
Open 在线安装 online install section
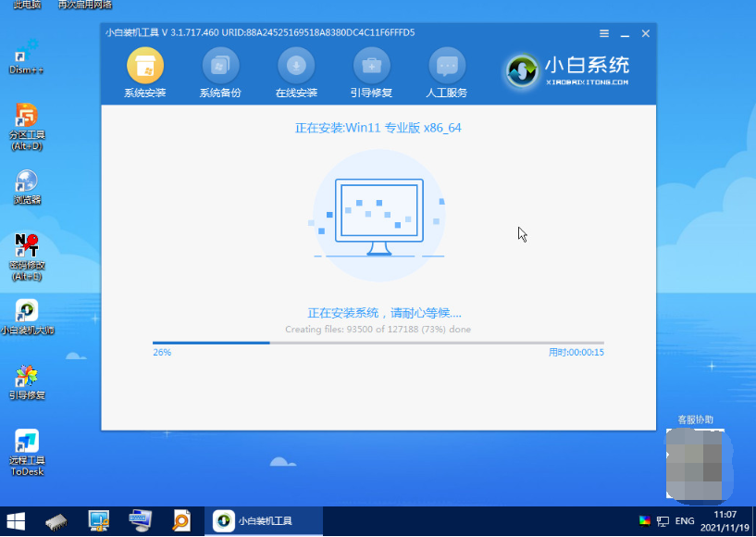click(x=296, y=66)
